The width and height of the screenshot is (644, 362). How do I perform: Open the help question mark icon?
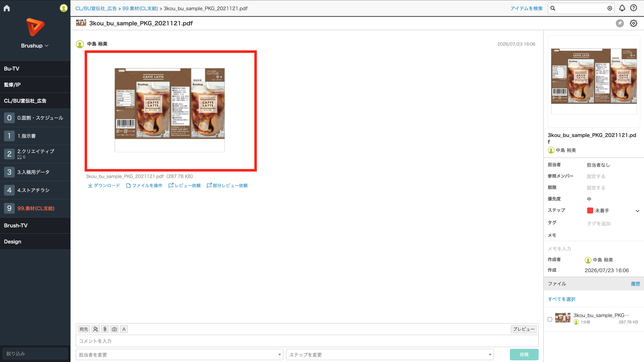click(633, 8)
